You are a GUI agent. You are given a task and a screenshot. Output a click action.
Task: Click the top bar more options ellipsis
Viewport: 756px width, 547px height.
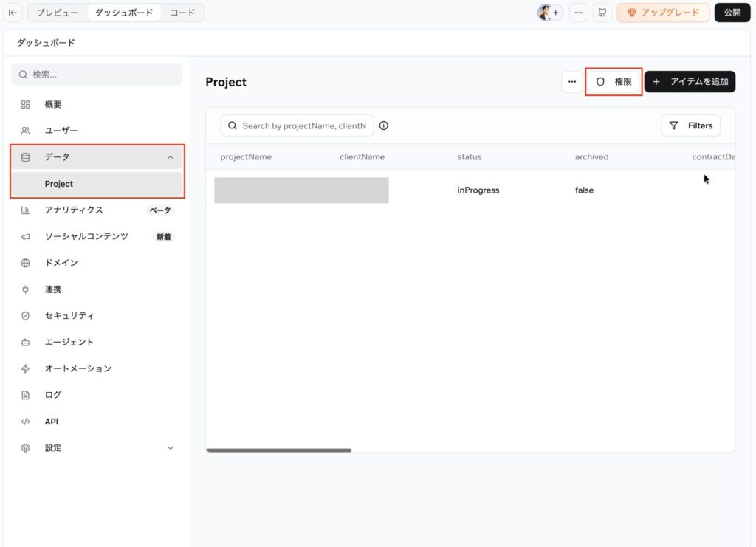578,13
